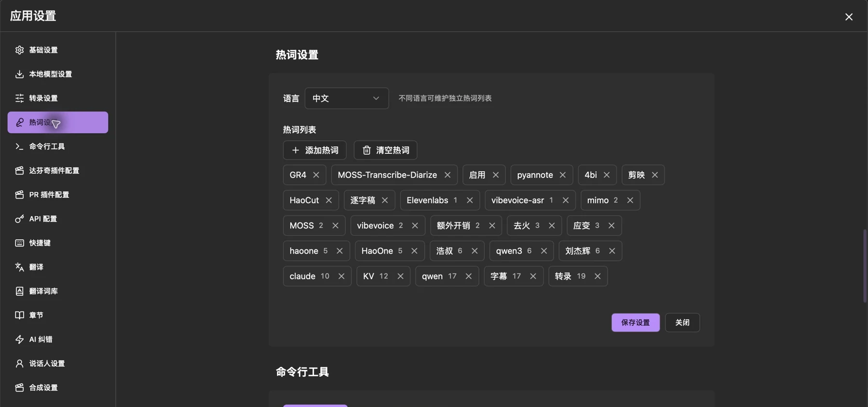Remove the GR4 hotword tag
Screen dimensions: 868x407
316,175
